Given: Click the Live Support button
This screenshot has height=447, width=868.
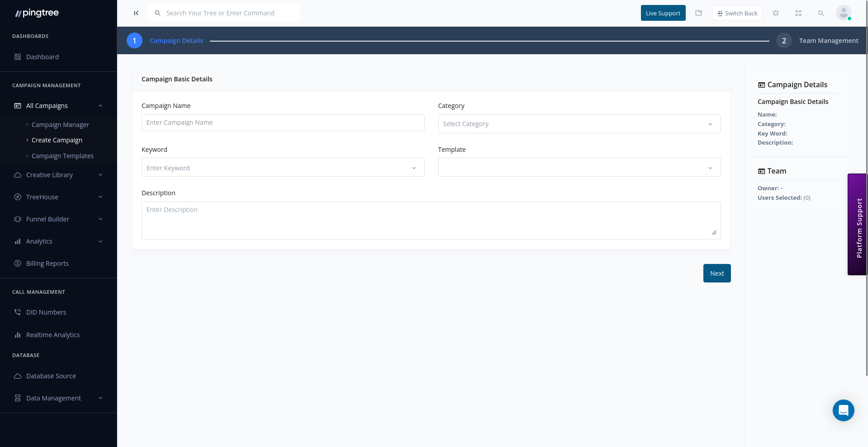Looking at the screenshot, I should coord(663,13).
